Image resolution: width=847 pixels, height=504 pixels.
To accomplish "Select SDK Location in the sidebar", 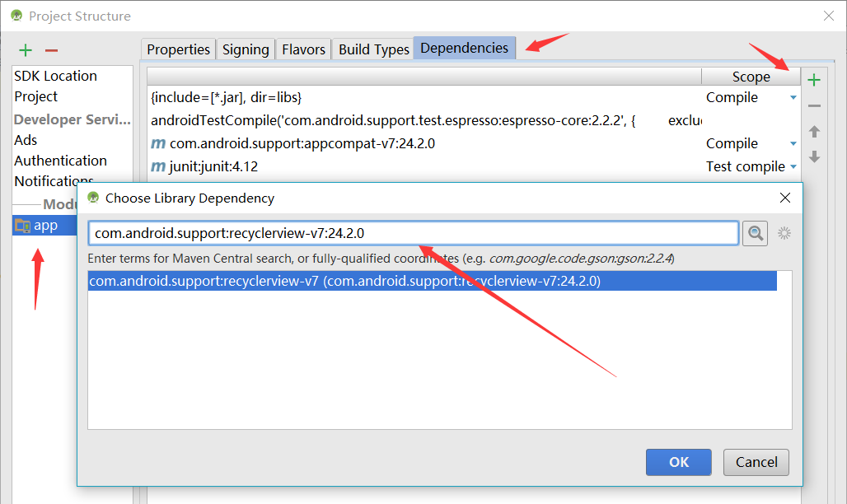I will 56,76.
